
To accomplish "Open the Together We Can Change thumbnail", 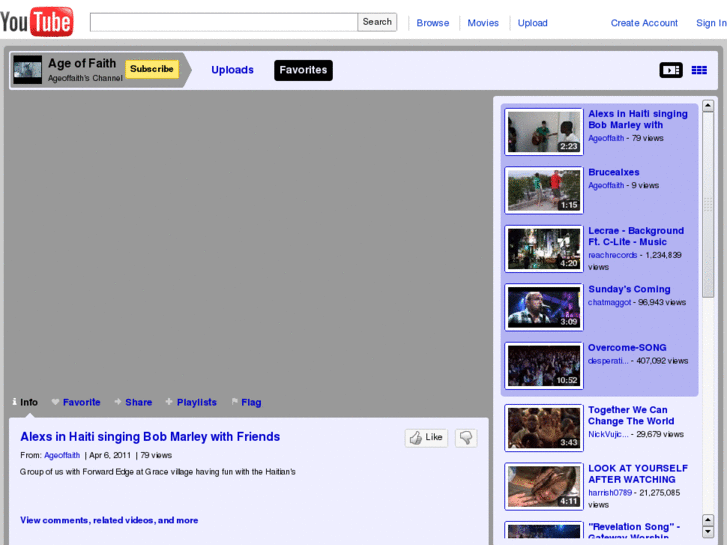I will point(544,428).
